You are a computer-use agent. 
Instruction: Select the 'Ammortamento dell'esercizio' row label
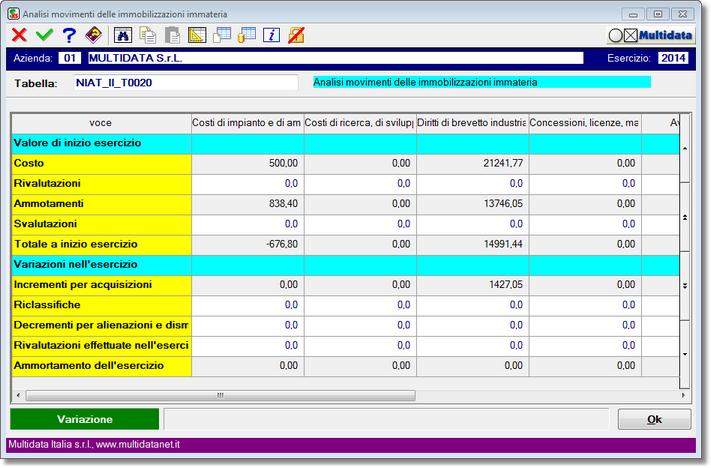pos(101,366)
